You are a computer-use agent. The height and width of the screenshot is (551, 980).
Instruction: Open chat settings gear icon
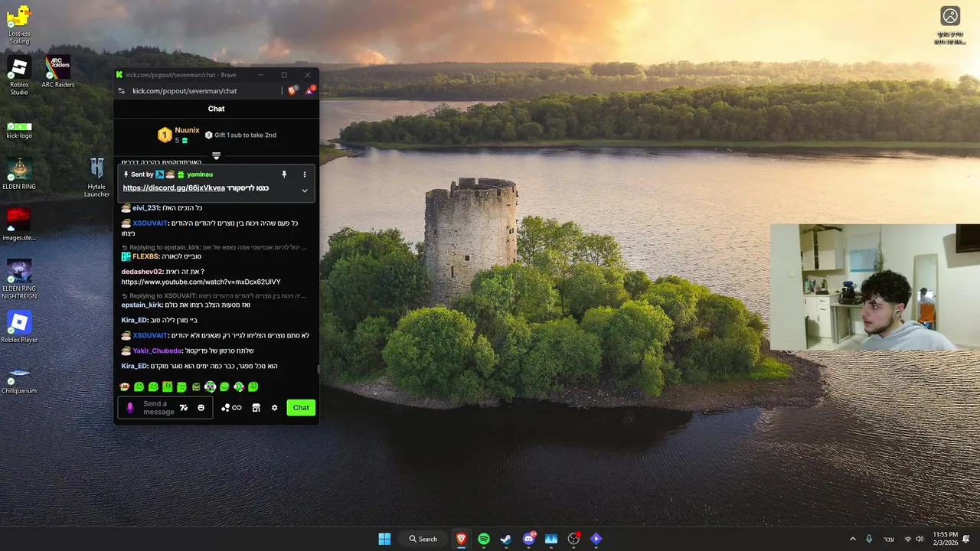275,408
